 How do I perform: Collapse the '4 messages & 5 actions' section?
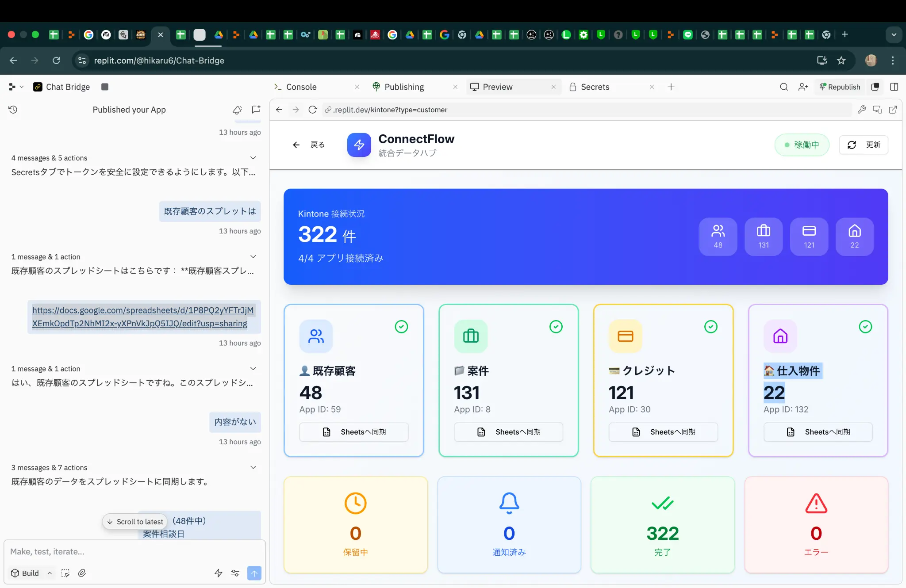tap(253, 158)
